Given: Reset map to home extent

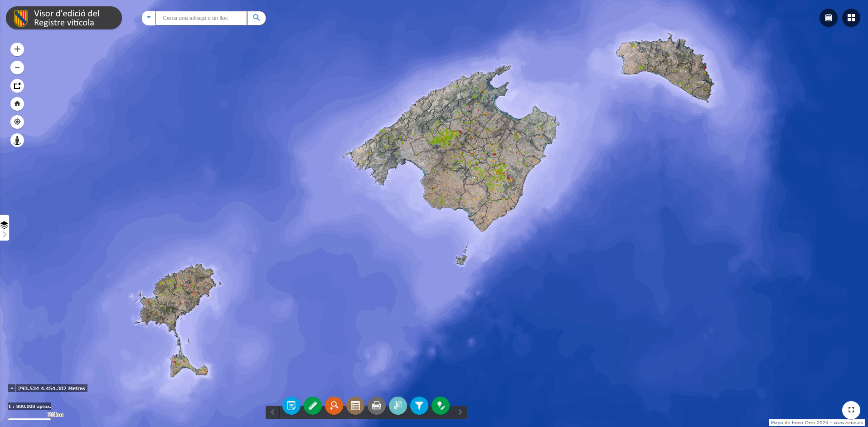Looking at the screenshot, I should click(x=17, y=104).
